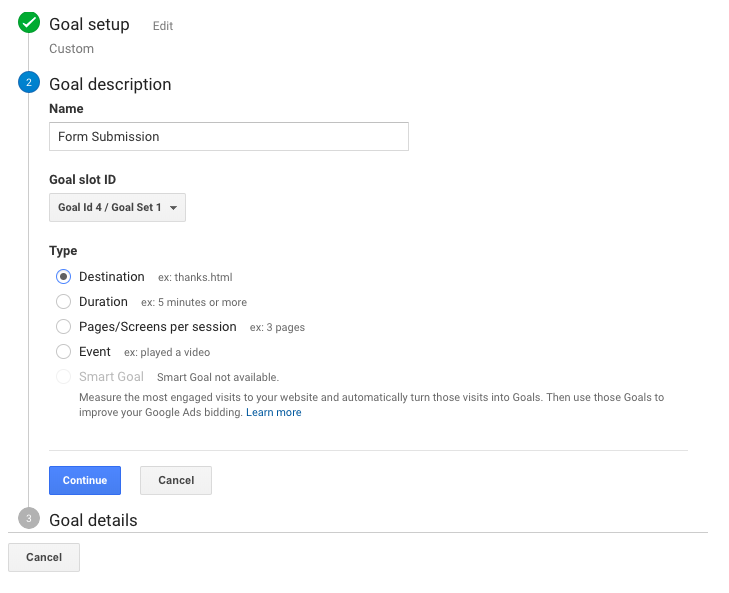This screenshot has width=729, height=593.
Task: Click 'ex: 3 pages' hint text
Action: 277,327
